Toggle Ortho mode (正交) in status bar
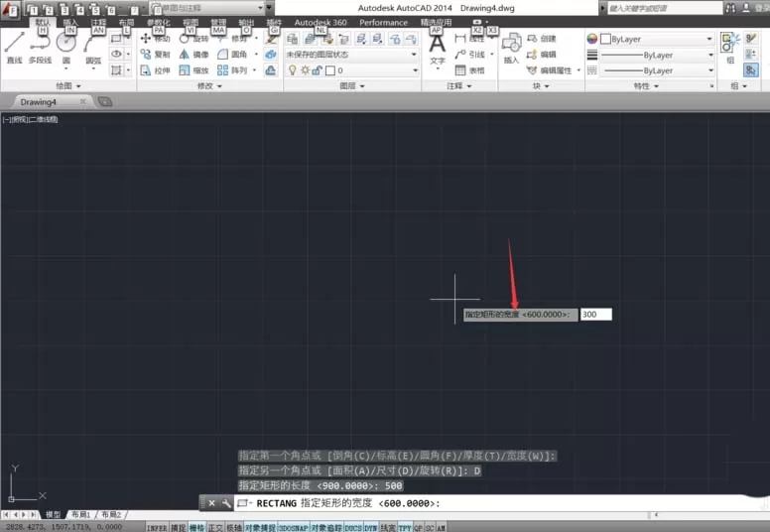 (x=215, y=528)
